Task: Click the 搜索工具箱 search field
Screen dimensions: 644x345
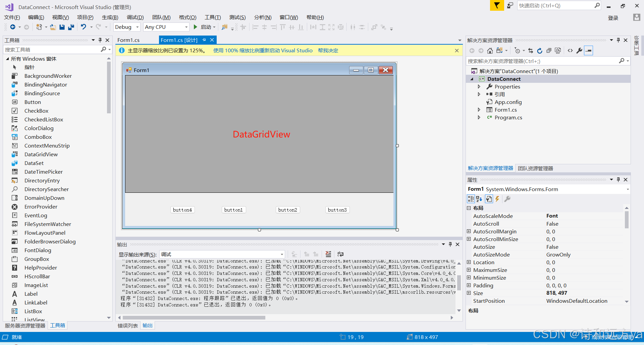Action: pyautogui.click(x=52, y=50)
